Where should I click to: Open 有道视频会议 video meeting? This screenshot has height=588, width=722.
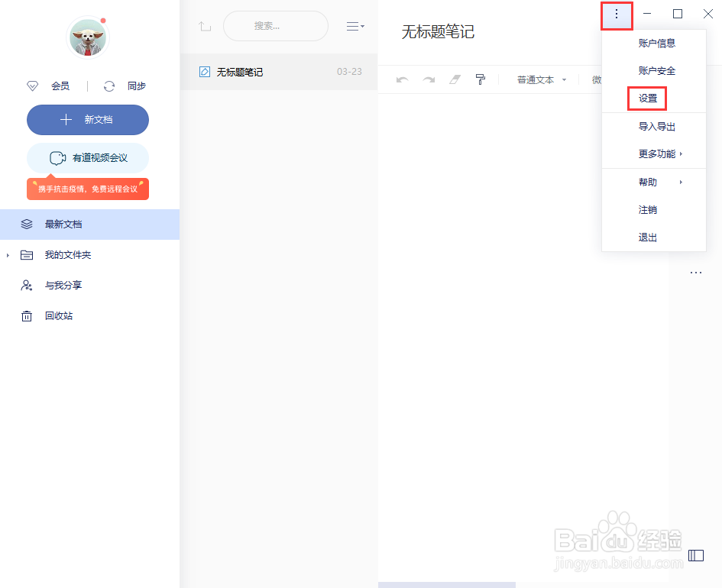point(88,158)
